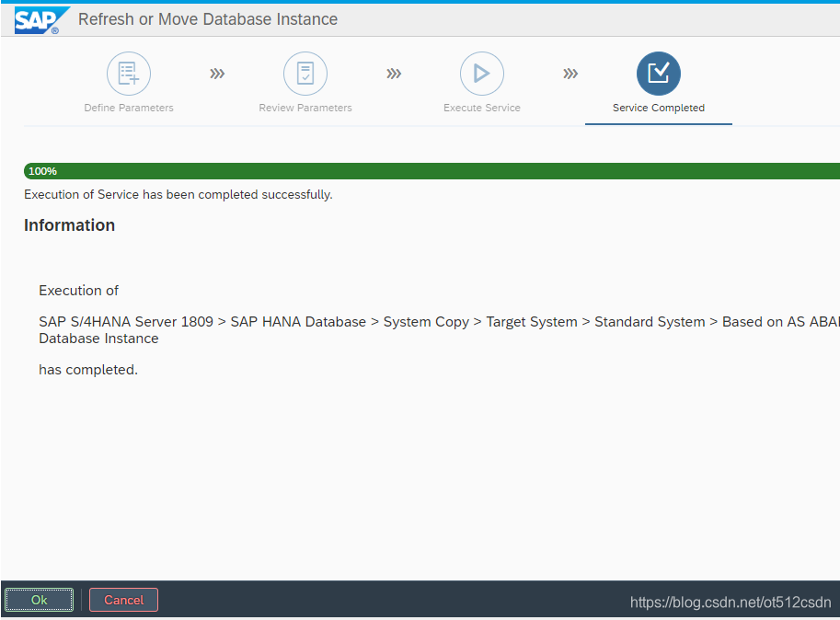This screenshot has width=840, height=620.
Task: Click the 'Refresh or Move Database Instance' title
Action: click(208, 19)
